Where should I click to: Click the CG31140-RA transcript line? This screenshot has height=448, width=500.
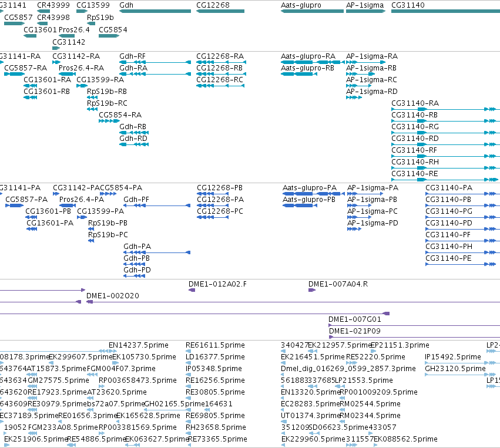click(x=445, y=109)
